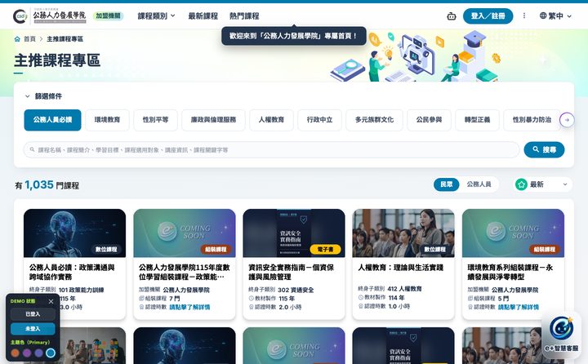
Task: Open the 最新 sort order dropdown
Action: coord(542,184)
